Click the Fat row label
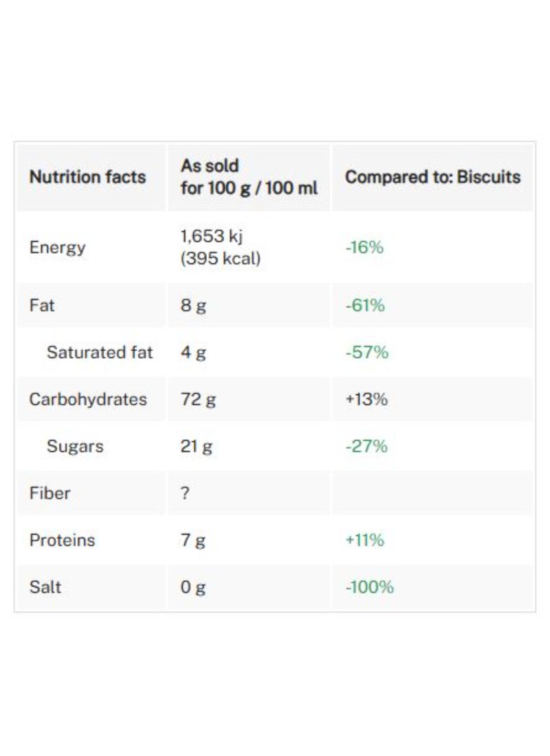This screenshot has height=756, width=550. coord(41,305)
